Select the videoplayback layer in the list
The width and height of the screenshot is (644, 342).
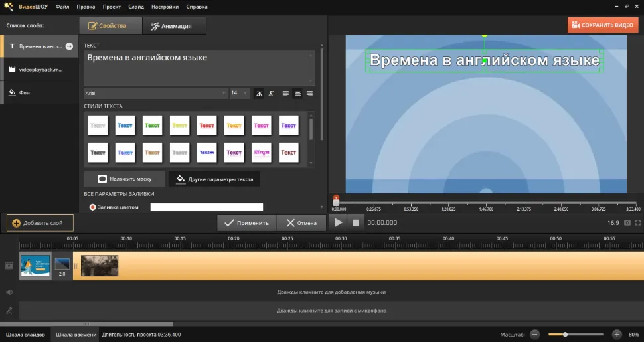pyautogui.click(x=40, y=70)
